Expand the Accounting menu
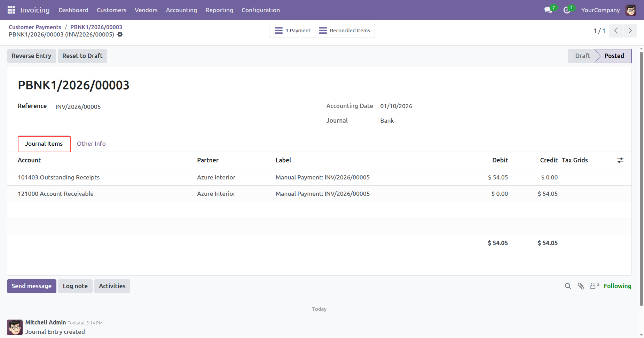644x338 pixels. pyautogui.click(x=181, y=10)
